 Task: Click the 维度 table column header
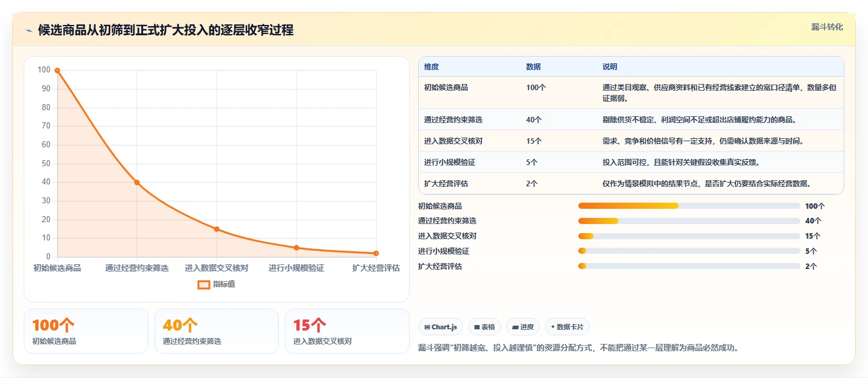(432, 66)
